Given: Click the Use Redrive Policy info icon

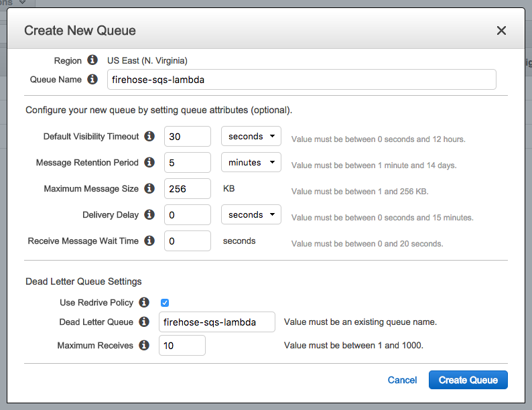Looking at the screenshot, I should point(144,302).
